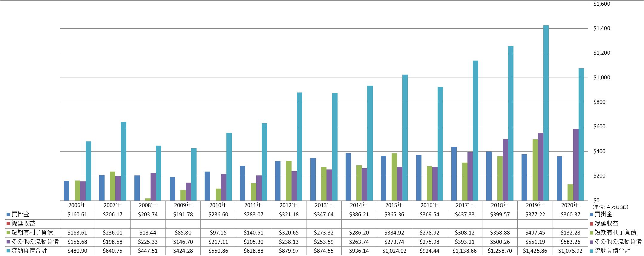Click the blue 買掛金 bar for 2006
The height and width of the screenshot is (256, 644).
67,191
